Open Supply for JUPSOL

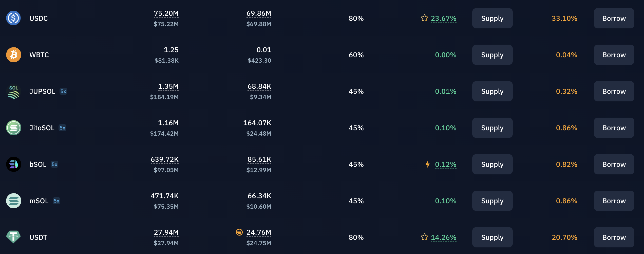pyautogui.click(x=492, y=91)
